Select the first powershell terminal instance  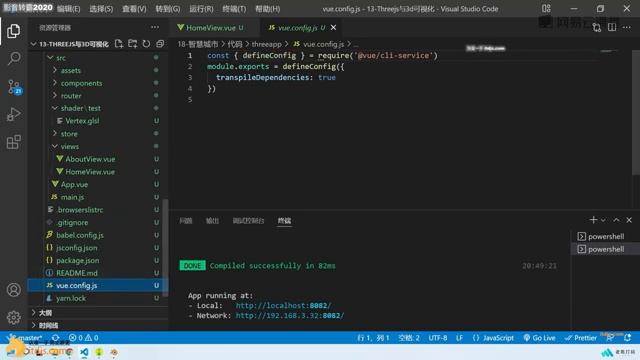click(x=605, y=236)
